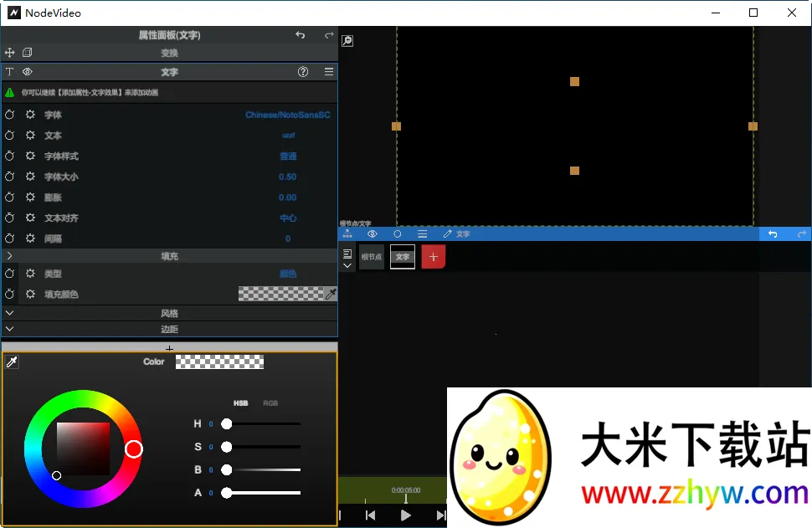Click the Text tool icon in properties panel
This screenshot has width=812, height=528.
click(x=9, y=72)
